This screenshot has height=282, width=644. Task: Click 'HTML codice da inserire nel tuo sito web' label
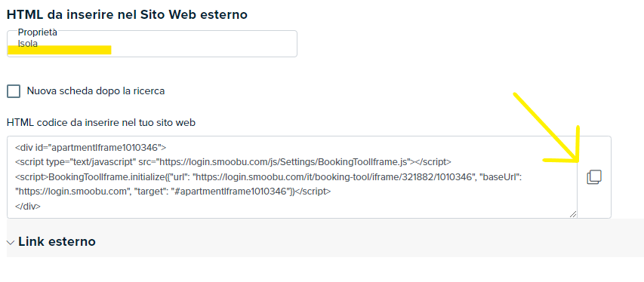pyautogui.click(x=101, y=122)
